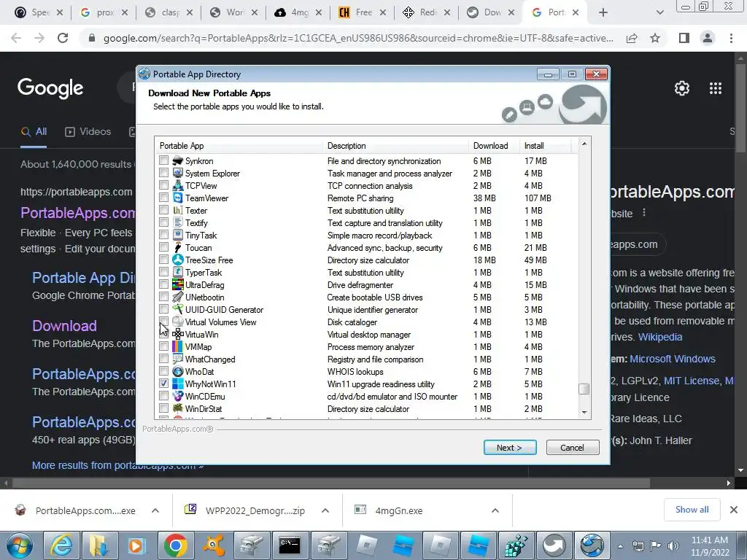This screenshot has width=747, height=560.
Task: Click the System Explorer app icon
Action: [x=178, y=174]
